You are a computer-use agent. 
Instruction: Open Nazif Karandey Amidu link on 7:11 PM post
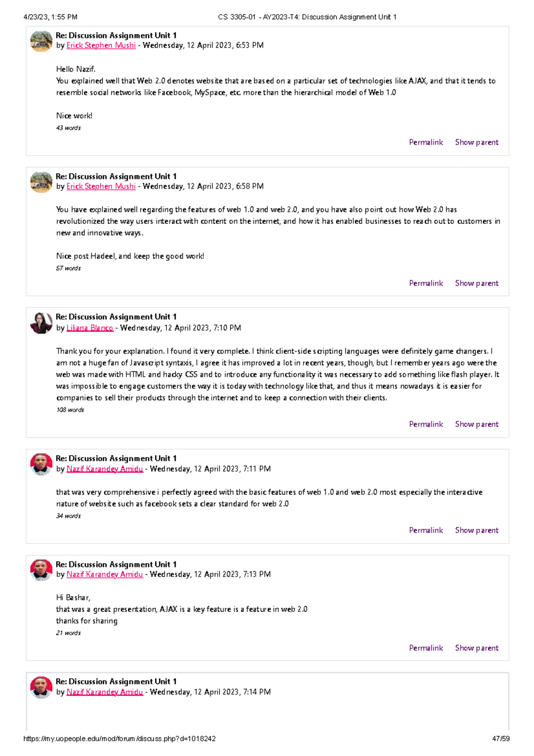[x=105, y=469]
